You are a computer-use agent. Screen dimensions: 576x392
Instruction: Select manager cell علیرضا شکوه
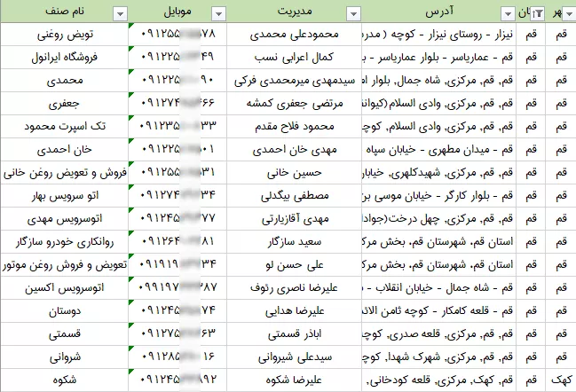click(294, 380)
